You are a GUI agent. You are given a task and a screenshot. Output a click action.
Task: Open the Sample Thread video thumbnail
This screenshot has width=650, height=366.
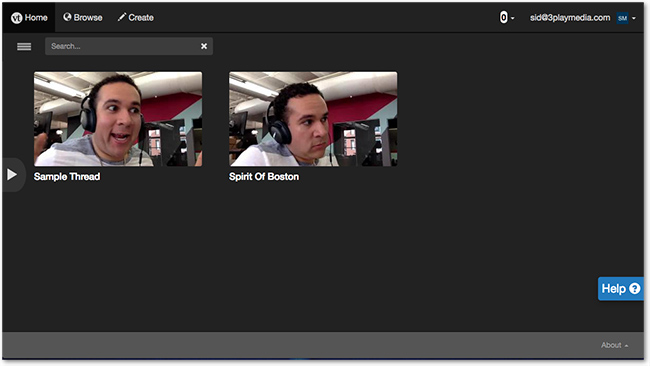click(x=118, y=119)
